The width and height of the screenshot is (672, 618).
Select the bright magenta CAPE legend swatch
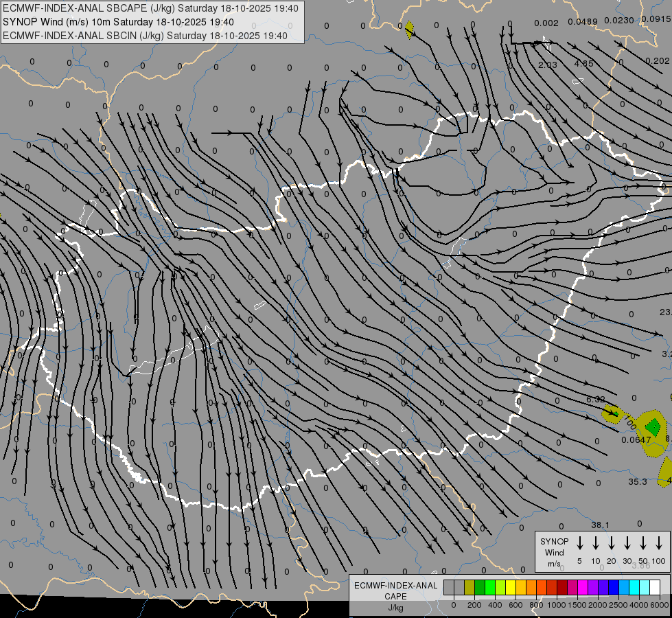[583, 587]
